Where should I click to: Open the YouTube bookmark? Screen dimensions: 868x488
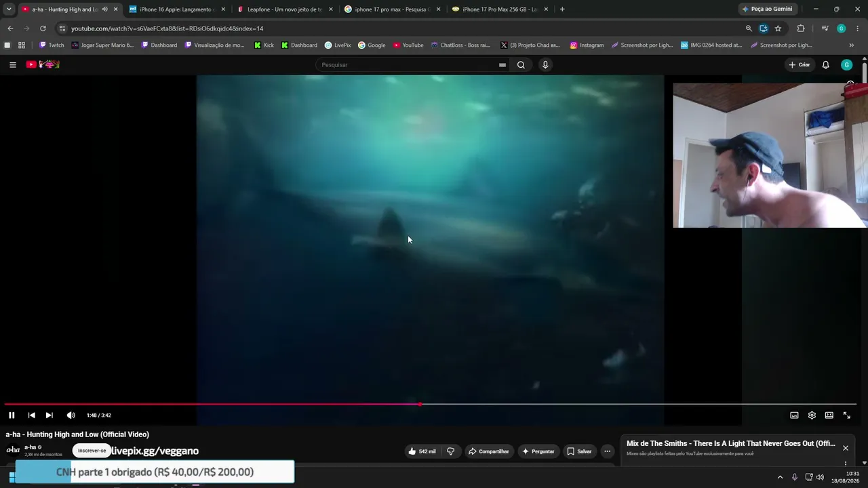coord(408,45)
